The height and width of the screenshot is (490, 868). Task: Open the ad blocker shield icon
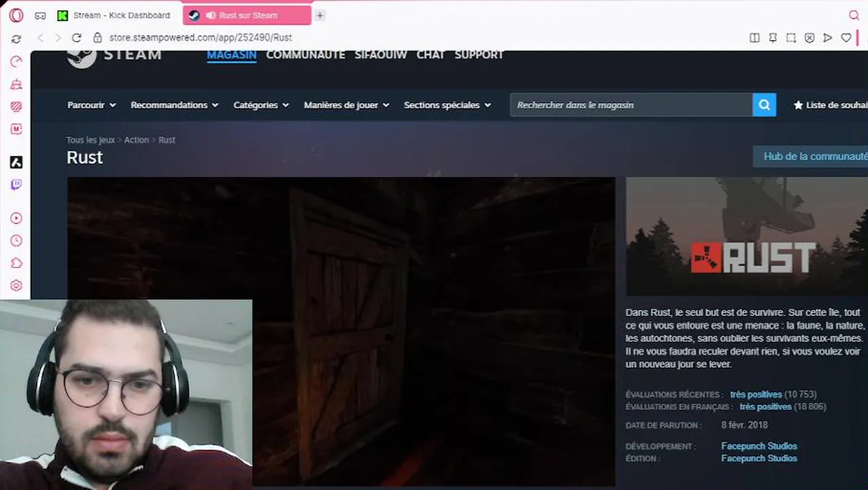[x=809, y=38]
